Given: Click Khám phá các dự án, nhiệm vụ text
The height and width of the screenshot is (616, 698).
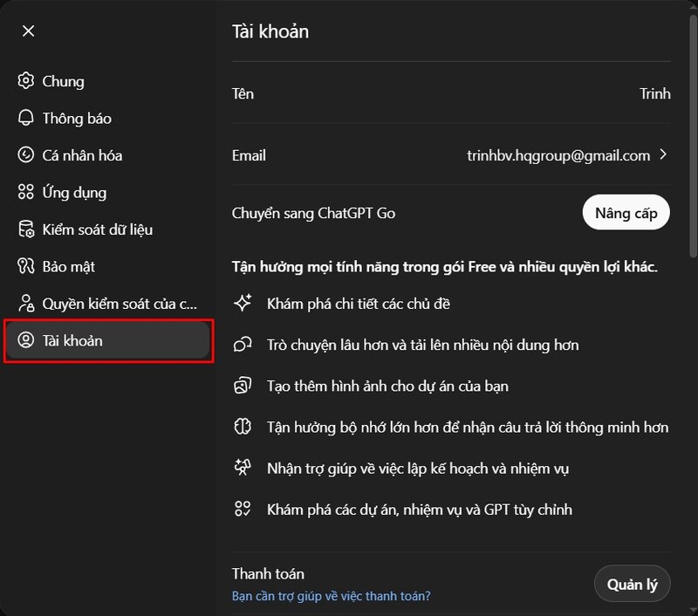Looking at the screenshot, I should point(420,510).
